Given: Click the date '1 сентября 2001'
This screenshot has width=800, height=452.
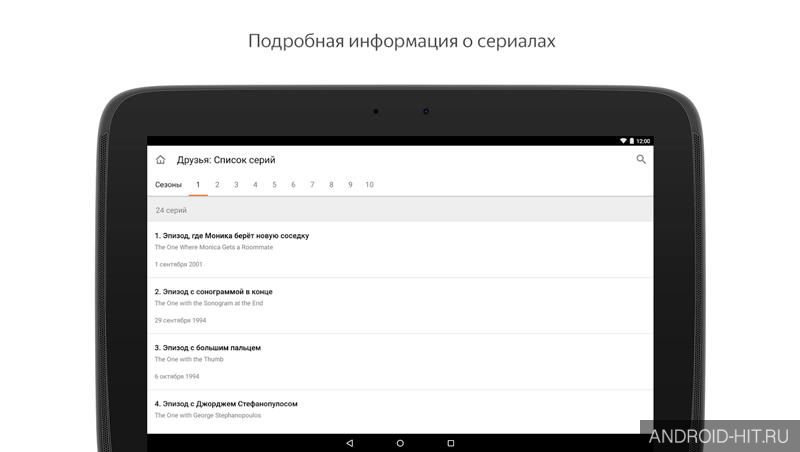Looking at the screenshot, I should coord(179,264).
